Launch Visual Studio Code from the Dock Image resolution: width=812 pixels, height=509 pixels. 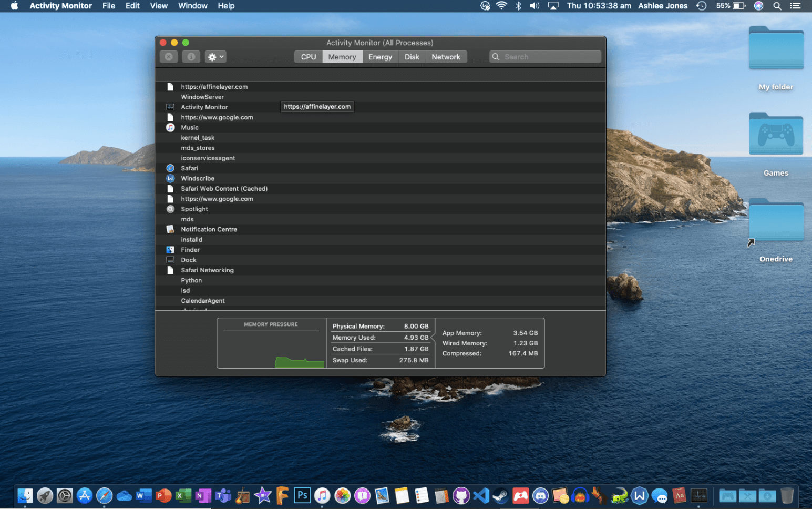point(481,495)
